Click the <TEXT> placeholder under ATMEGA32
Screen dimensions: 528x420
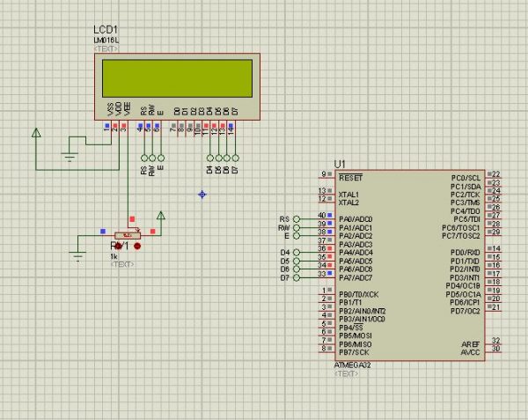click(346, 373)
